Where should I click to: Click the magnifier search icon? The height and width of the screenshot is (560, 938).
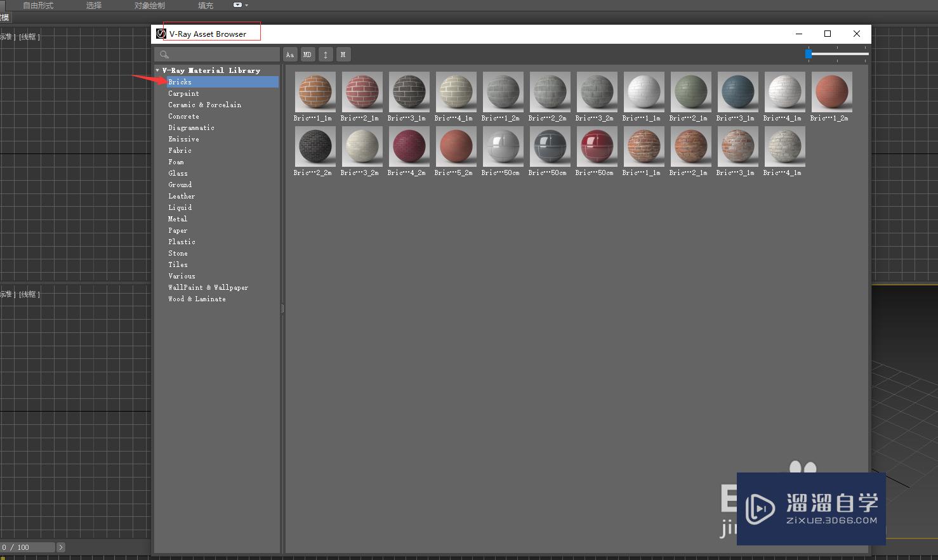pos(164,55)
